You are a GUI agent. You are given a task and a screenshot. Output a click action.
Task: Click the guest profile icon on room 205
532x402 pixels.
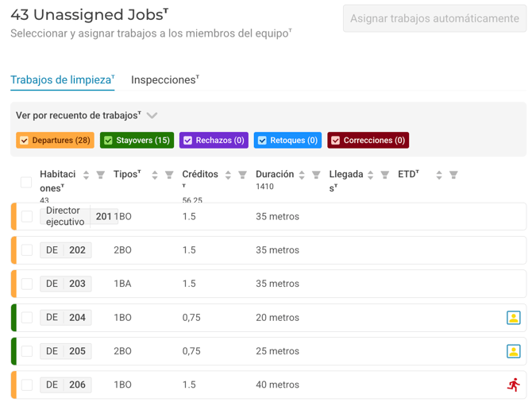[513, 351]
